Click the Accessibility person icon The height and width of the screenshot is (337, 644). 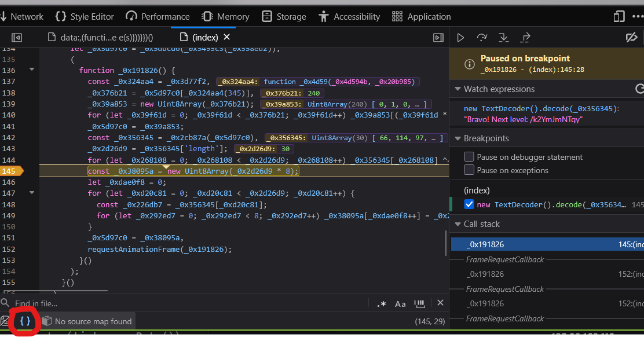[324, 16]
